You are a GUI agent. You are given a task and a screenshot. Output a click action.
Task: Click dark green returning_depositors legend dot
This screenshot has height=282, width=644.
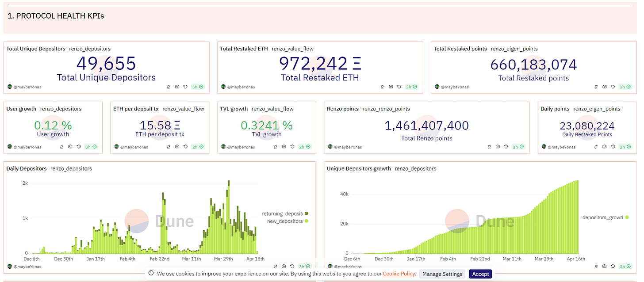[x=306, y=213]
